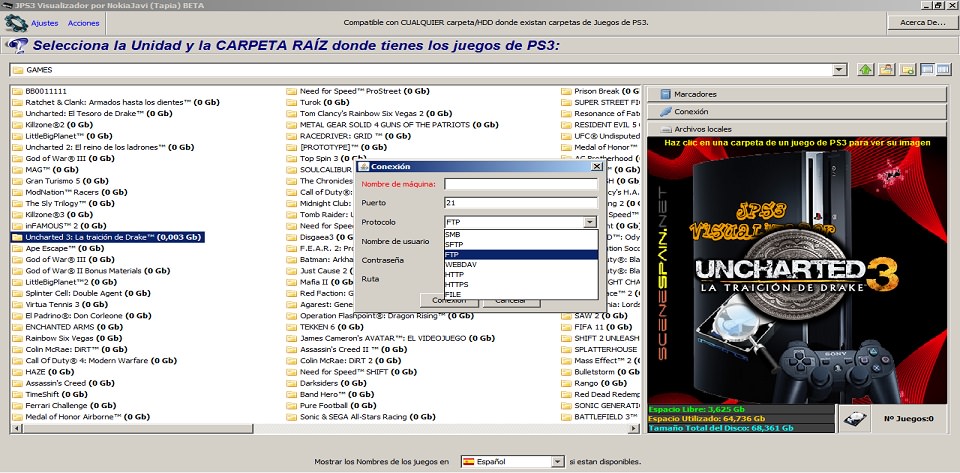Click the horizontal scrollbar thumb under game list
Image resolution: width=960 pixels, height=473 pixels.
point(136,429)
